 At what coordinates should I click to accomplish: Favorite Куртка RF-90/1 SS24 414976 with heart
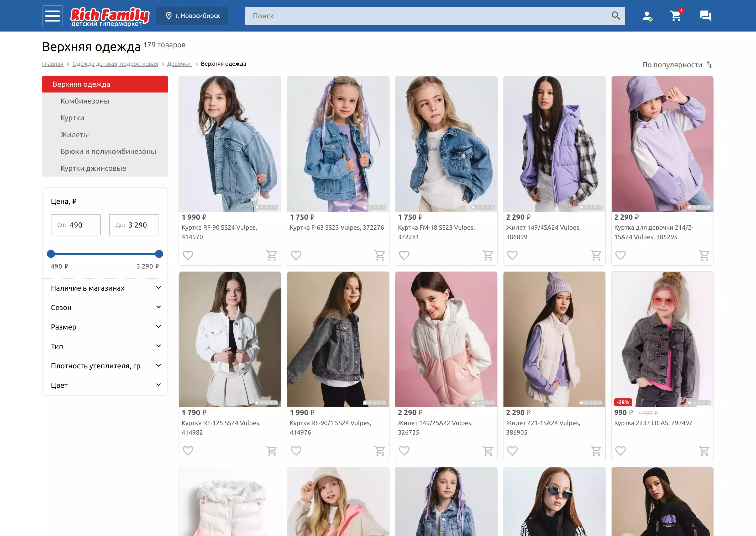point(296,451)
